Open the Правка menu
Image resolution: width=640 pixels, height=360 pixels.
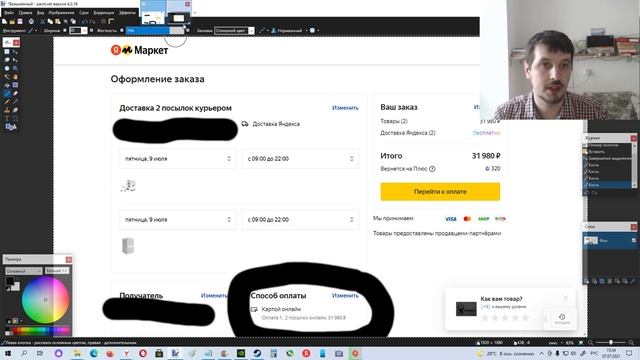point(25,13)
